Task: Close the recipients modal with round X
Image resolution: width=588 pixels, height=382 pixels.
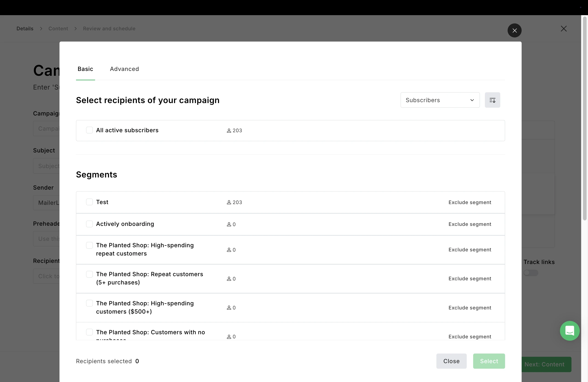Action: (514, 30)
